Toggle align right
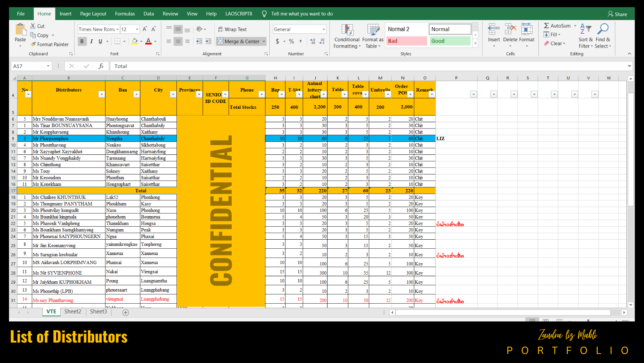644x363 pixels. click(x=187, y=41)
